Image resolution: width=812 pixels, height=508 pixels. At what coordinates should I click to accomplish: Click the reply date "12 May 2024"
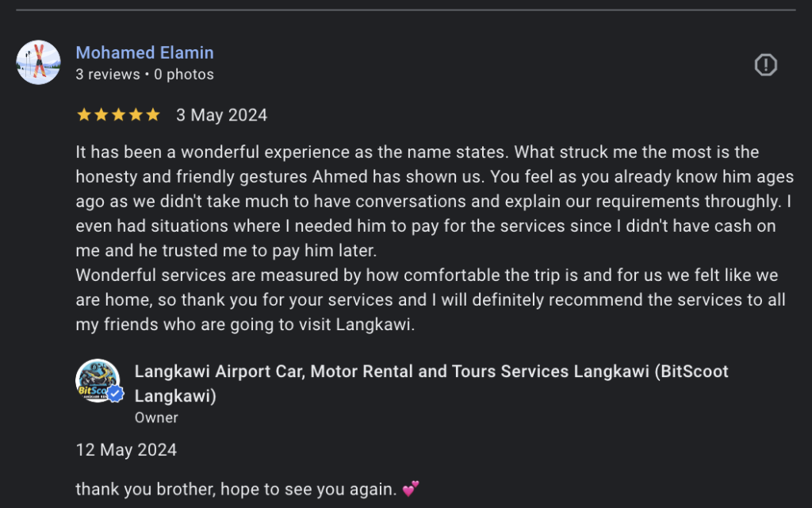coord(126,450)
